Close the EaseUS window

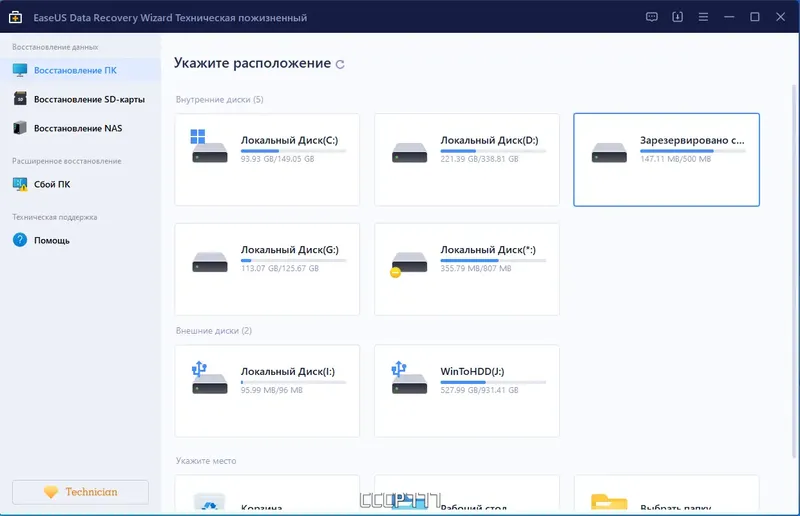[x=781, y=17]
